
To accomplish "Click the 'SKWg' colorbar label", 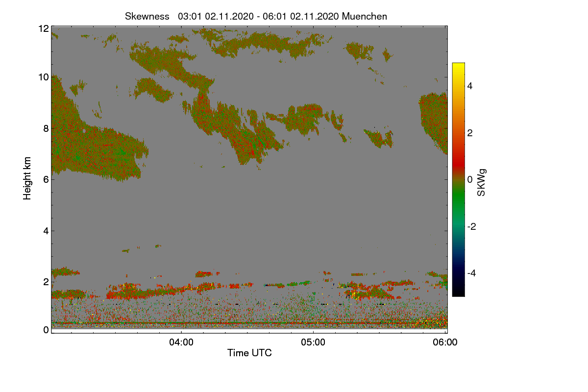I will coord(482,183).
